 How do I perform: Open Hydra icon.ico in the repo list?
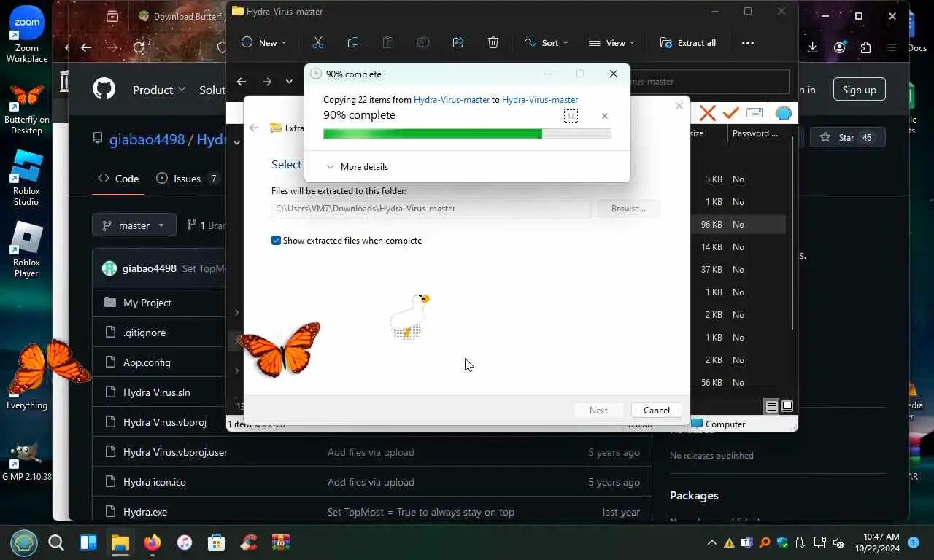155,482
